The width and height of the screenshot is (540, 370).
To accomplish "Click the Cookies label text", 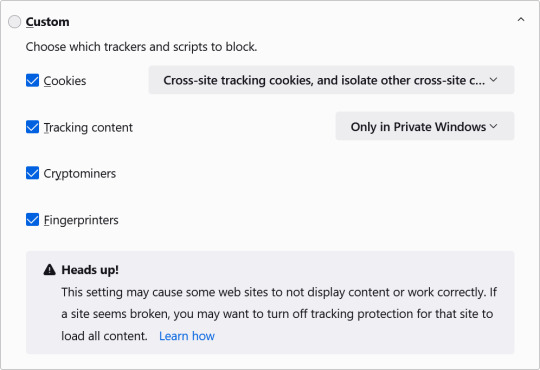I will click(x=65, y=81).
